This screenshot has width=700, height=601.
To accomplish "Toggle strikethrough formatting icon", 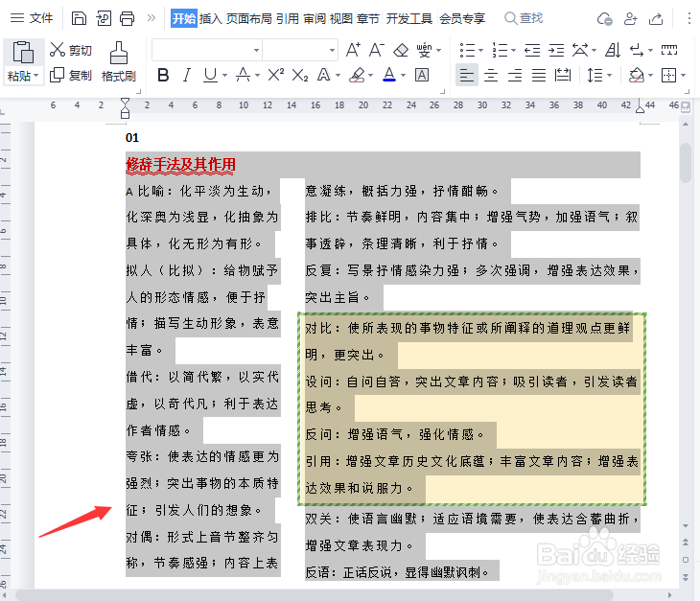I will [243, 75].
